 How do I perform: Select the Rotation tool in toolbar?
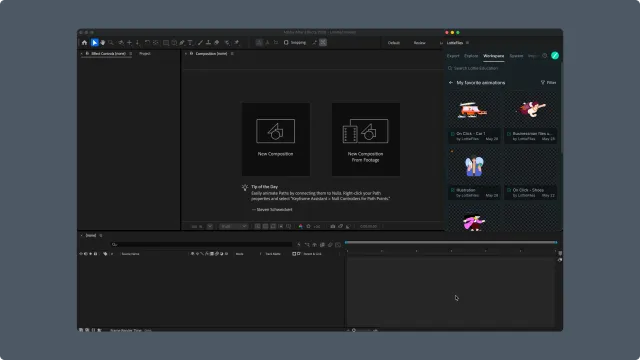pyautogui.click(x=147, y=42)
